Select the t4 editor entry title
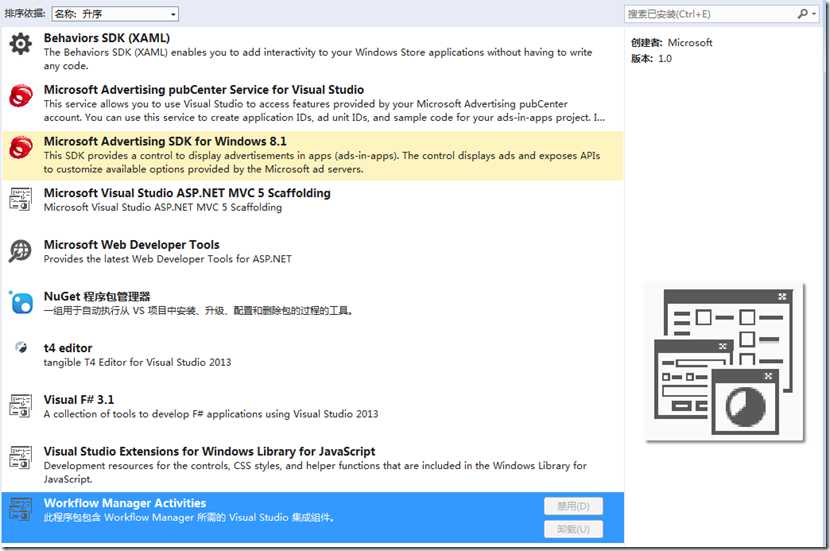830x551 pixels. point(68,348)
